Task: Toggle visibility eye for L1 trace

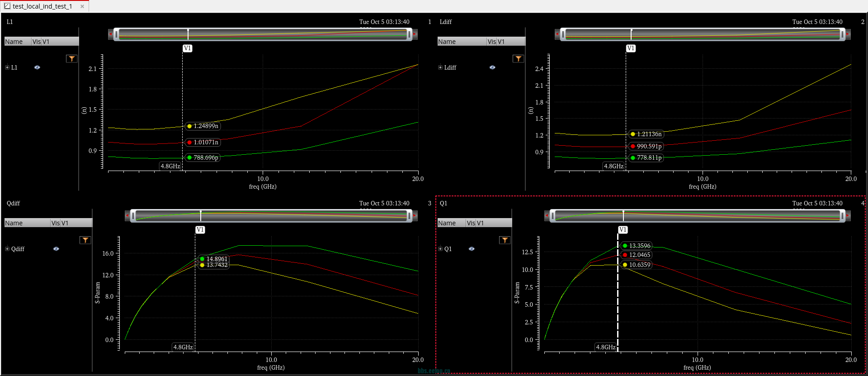Action: tap(37, 67)
